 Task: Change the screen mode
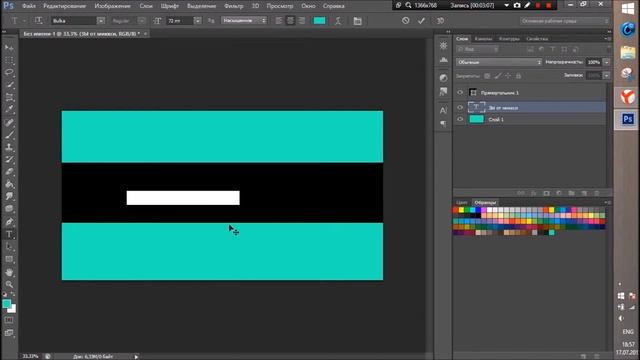coord(9,333)
